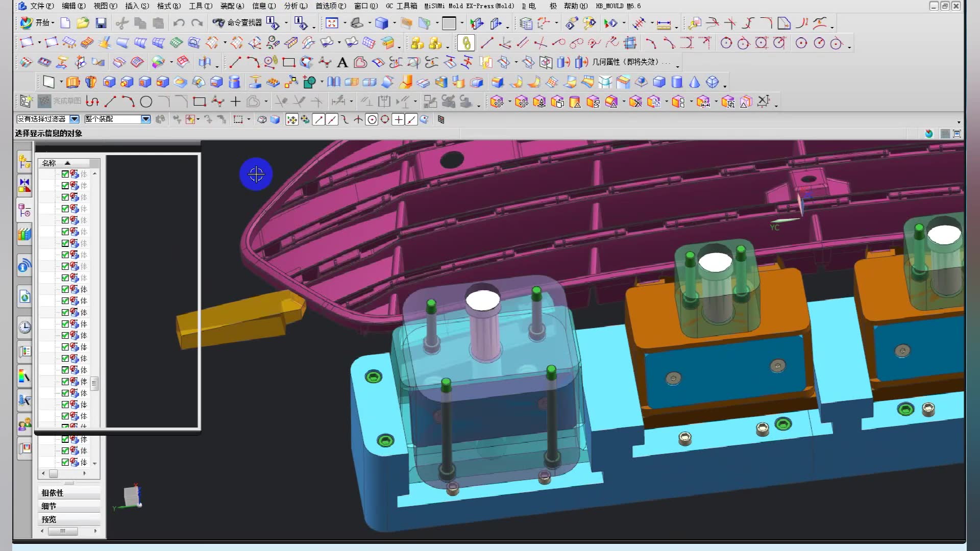Click the Open folder icon
Viewport: 980px width, 551px height.
pos(83,23)
